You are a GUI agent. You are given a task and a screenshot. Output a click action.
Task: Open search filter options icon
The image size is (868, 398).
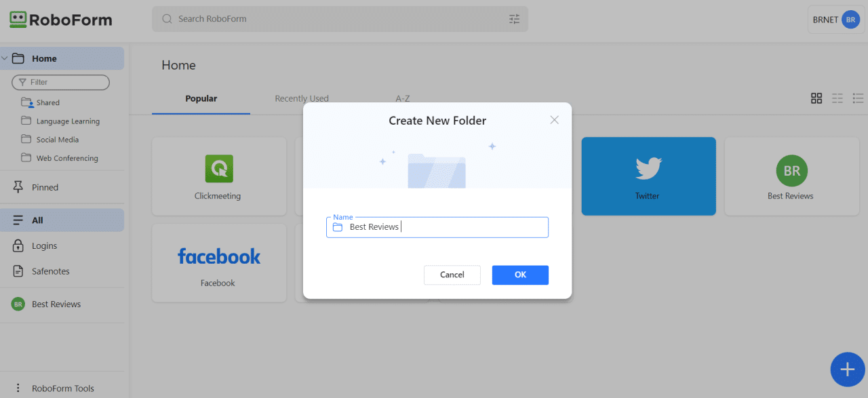coord(514,19)
